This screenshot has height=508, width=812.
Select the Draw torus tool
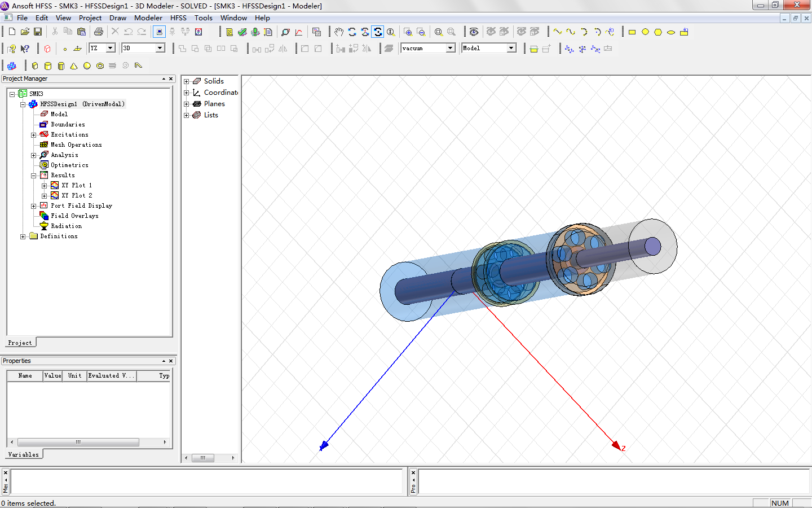[100, 66]
